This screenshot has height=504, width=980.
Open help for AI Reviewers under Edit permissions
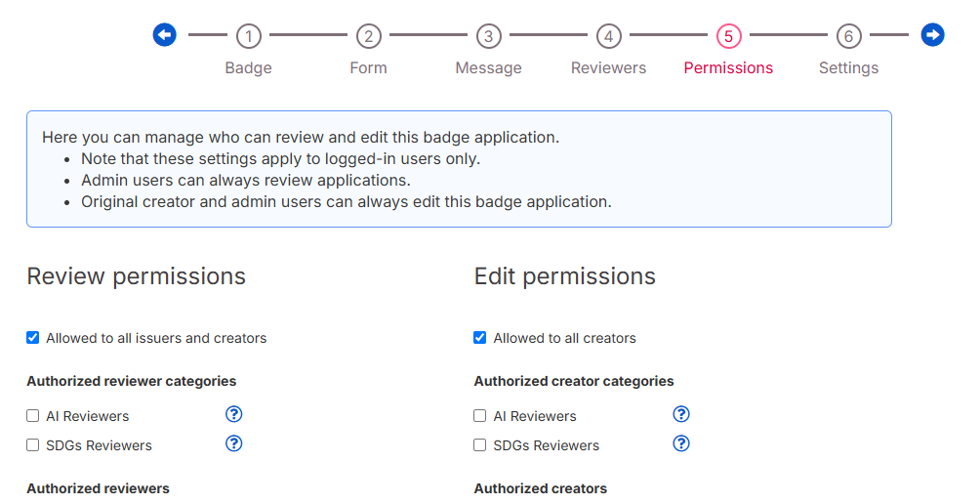(x=681, y=414)
